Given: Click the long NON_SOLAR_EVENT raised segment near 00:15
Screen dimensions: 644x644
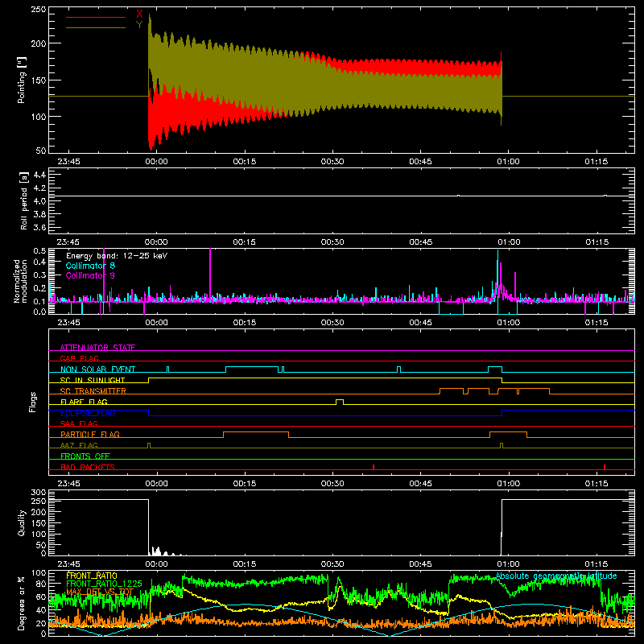Looking at the screenshot, I should pos(252,369).
